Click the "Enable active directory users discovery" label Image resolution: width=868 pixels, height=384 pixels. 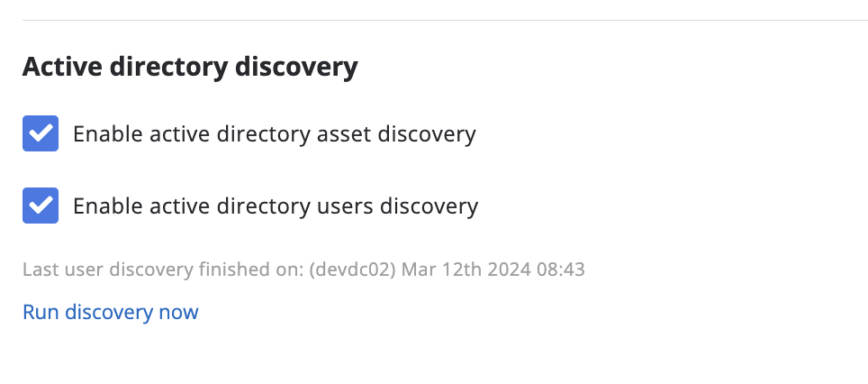point(275,206)
